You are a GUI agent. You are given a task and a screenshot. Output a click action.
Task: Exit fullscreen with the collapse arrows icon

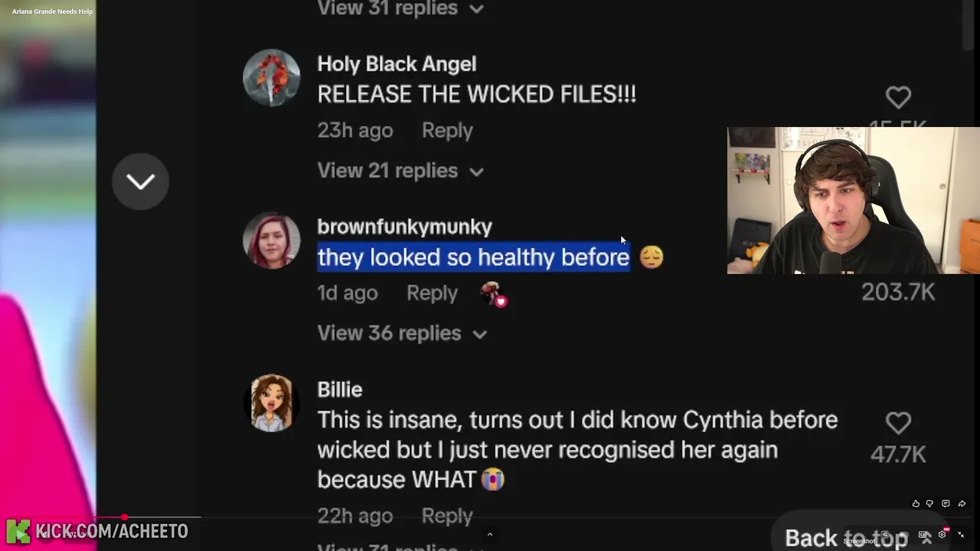(x=961, y=535)
